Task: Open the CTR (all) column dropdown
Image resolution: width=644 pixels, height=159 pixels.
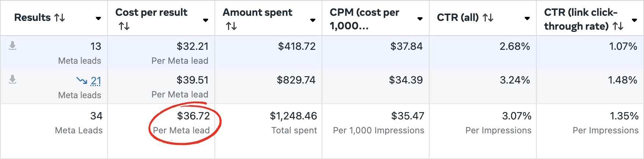Action: tap(527, 18)
